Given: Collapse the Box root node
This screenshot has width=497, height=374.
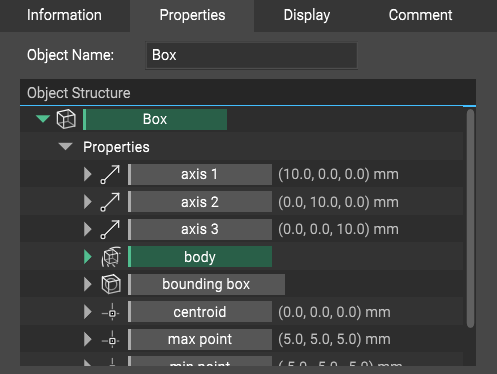Looking at the screenshot, I should [x=43, y=119].
